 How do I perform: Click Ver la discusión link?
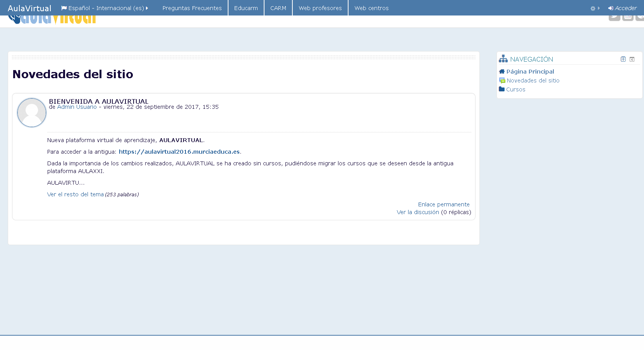point(418,212)
